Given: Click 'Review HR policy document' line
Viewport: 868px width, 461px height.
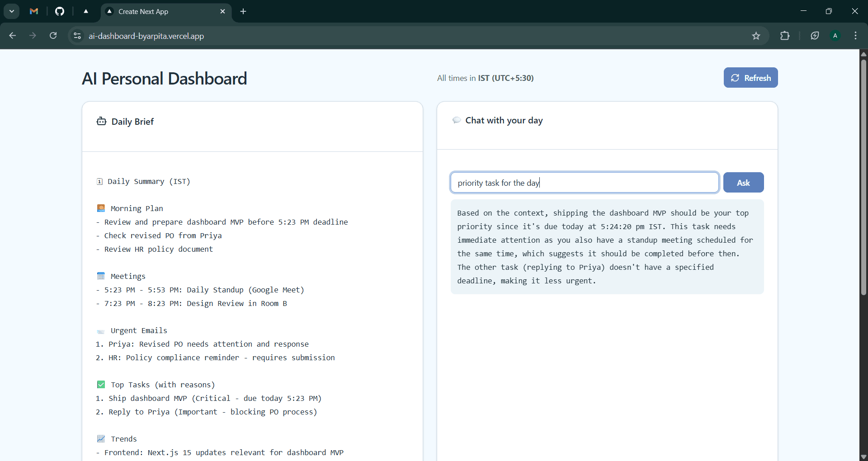Looking at the screenshot, I should (x=155, y=249).
